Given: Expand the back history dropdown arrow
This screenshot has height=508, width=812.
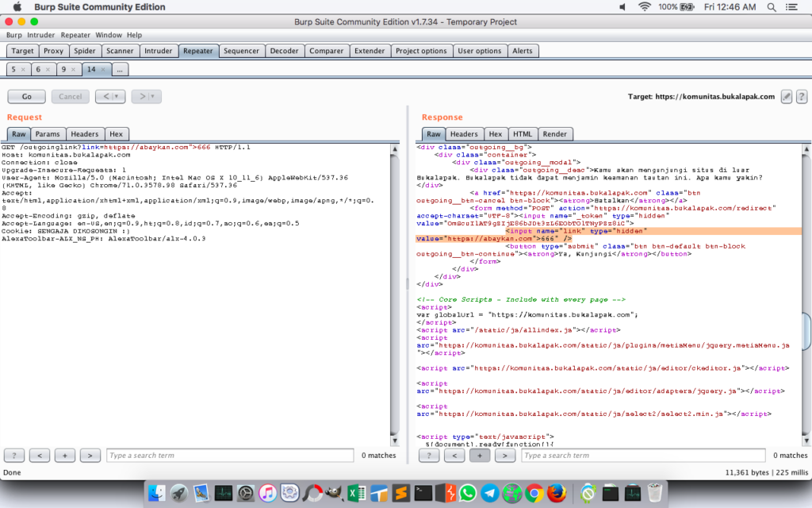Looking at the screenshot, I should (117, 97).
